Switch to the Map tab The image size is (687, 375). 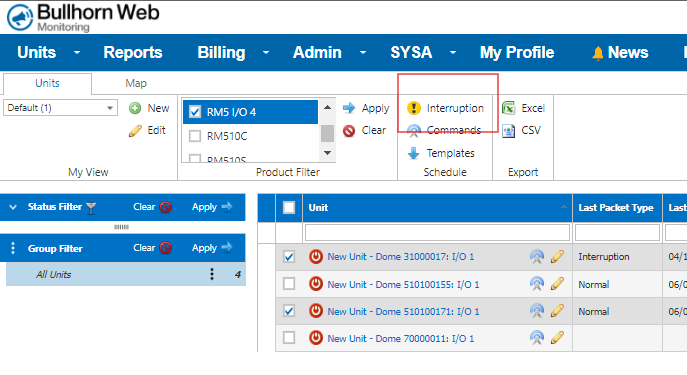click(136, 83)
